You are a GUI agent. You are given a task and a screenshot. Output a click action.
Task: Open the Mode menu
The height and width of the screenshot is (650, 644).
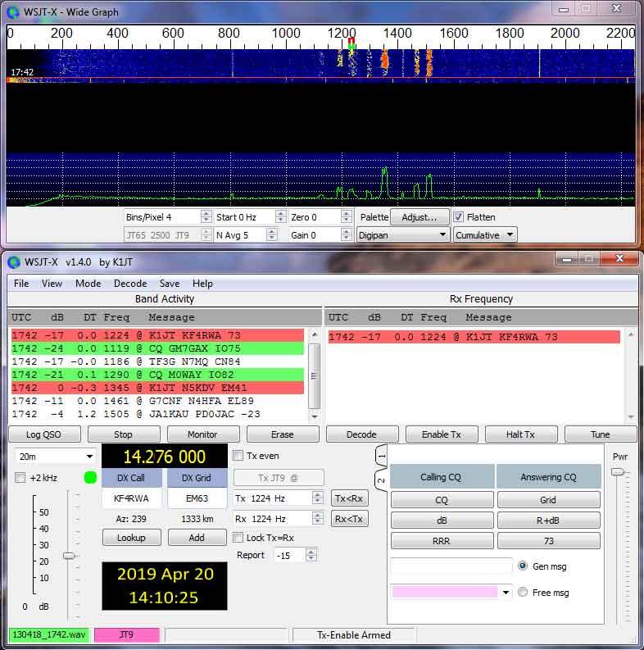(88, 284)
